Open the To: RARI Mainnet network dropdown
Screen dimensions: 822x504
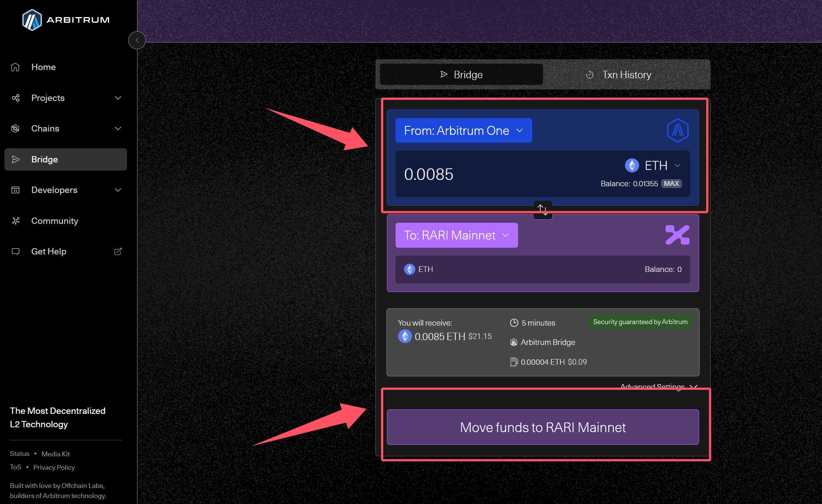[x=457, y=235]
